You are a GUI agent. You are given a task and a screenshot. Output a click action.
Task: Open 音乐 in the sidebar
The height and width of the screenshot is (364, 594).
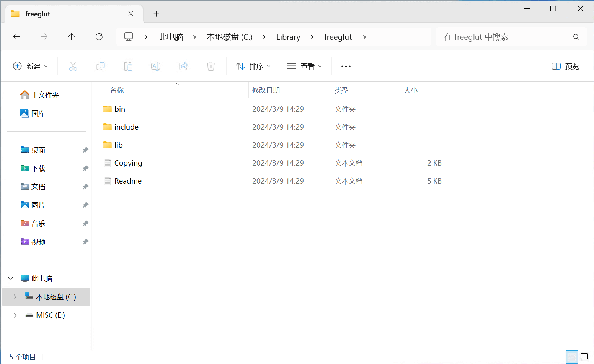[x=33, y=224]
